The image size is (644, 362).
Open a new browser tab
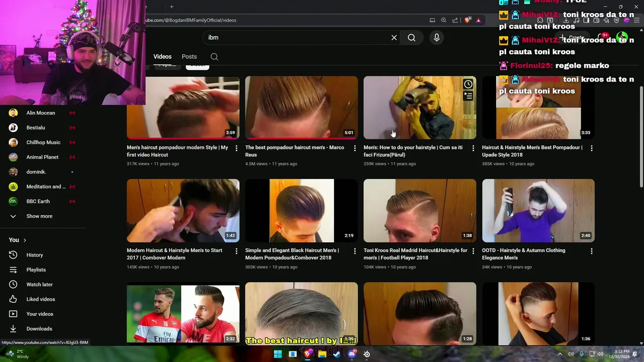pos(172,7)
